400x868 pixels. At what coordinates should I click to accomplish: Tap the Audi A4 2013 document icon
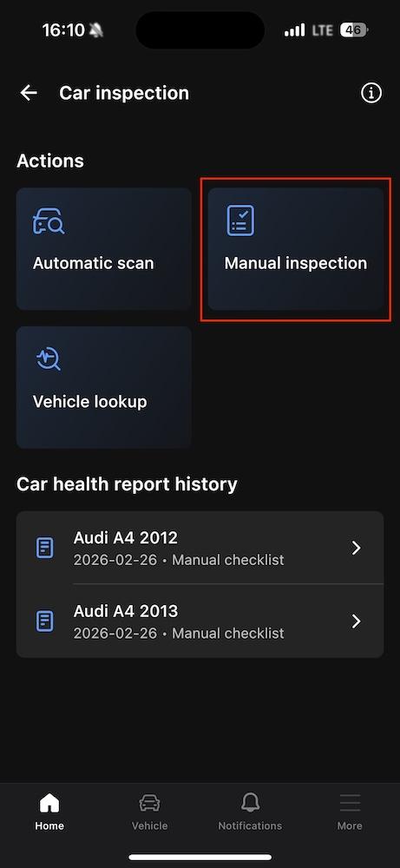tap(45, 621)
